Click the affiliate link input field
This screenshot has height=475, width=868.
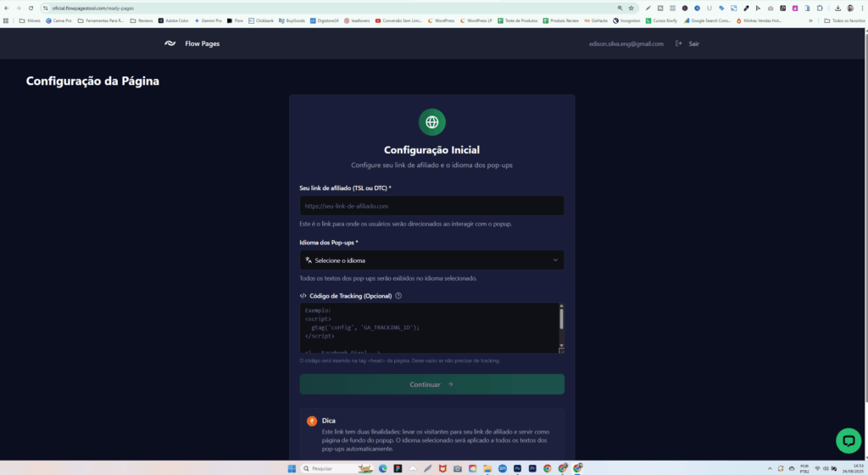(x=431, y=206)
